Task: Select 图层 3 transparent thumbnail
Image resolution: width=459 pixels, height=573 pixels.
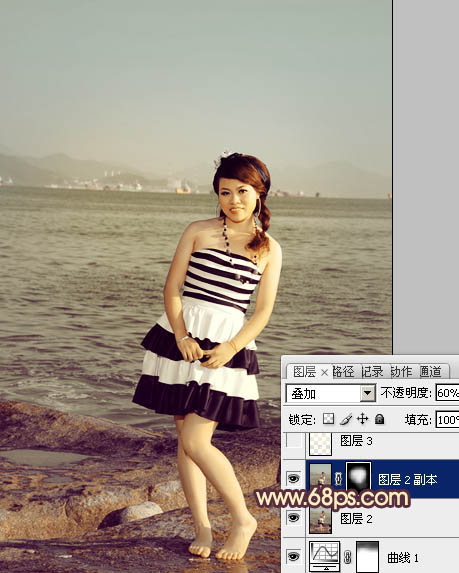Action: pos(320,443)
